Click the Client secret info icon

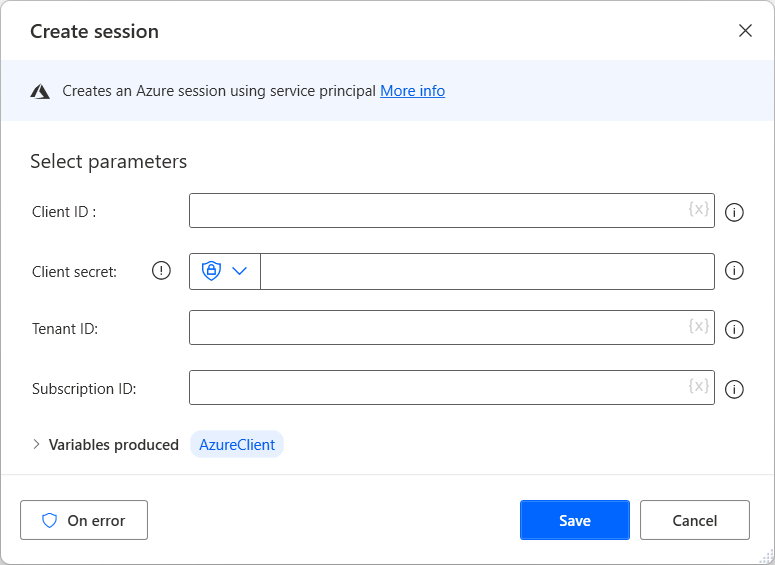pyautogui.click(x=734, y=271)
